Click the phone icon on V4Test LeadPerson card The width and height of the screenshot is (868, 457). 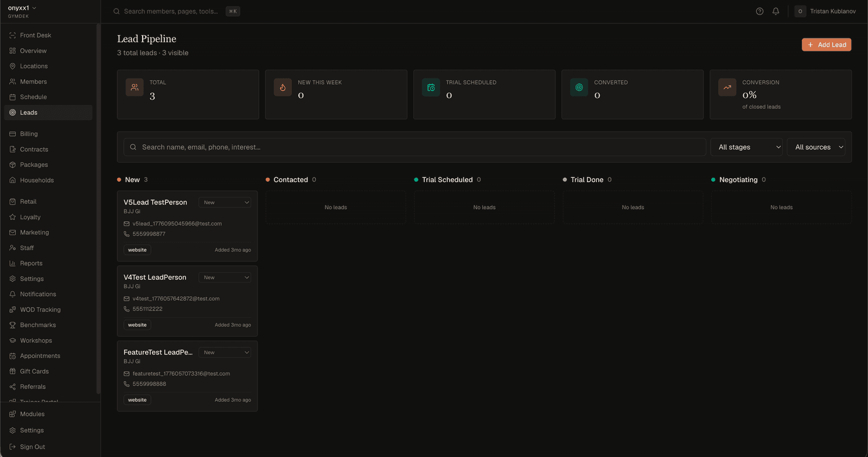click(126, 309)
